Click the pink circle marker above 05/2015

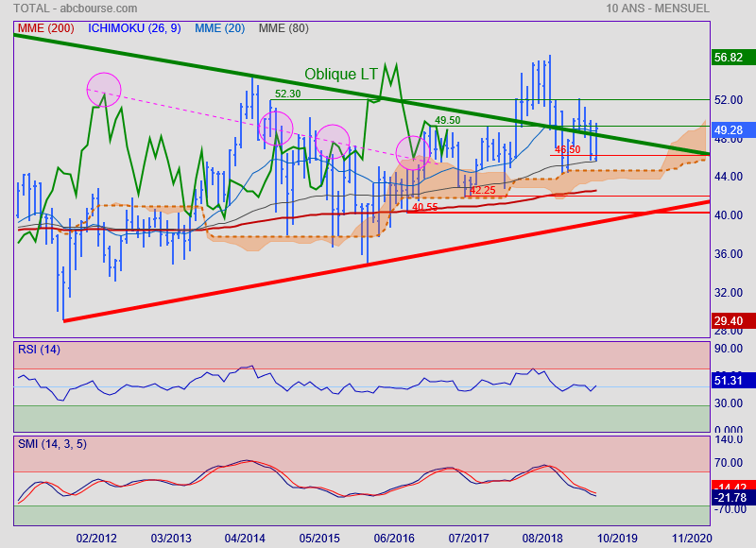tap(333, 142)
